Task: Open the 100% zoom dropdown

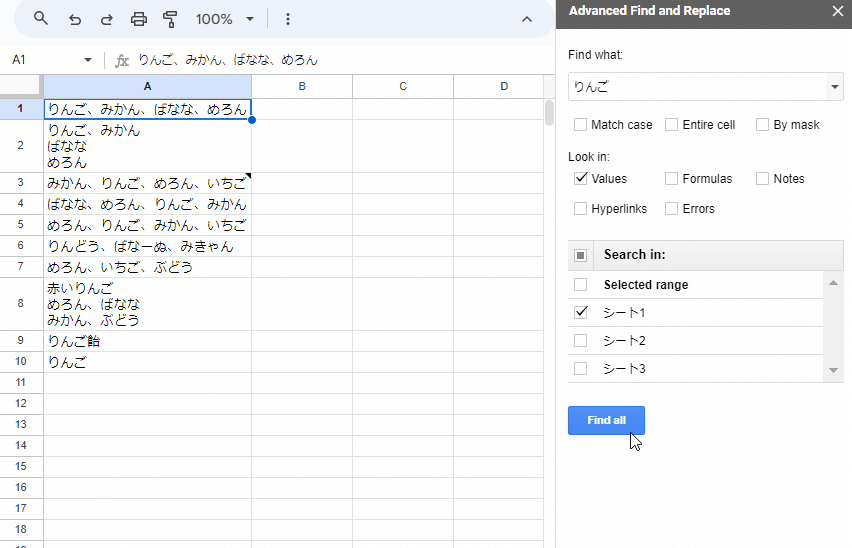Action: 225,19
